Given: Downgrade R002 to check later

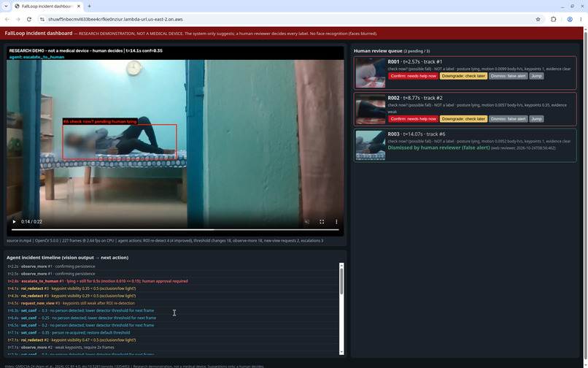Looking at the screenshot, I should (x=463, y=119).
